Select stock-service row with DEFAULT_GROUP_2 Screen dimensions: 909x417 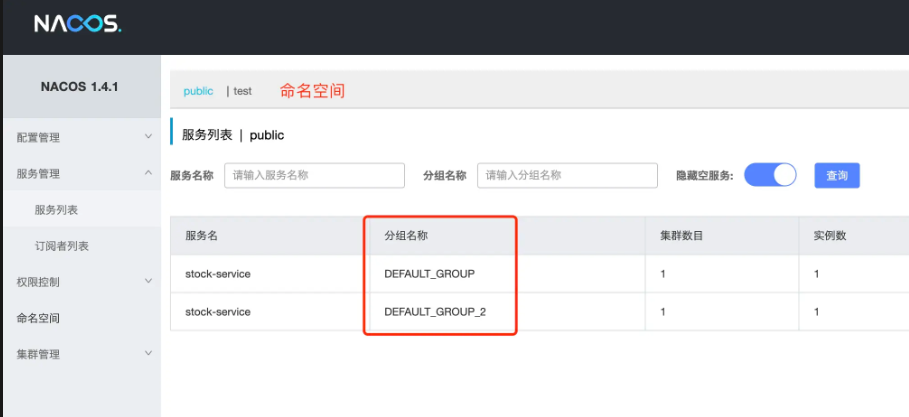pyautogui.click(x=218, y=312)
